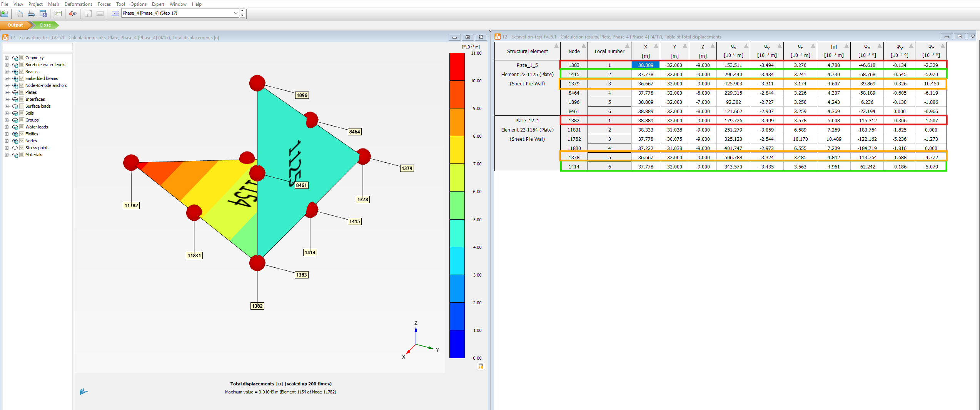The width and height of the screenshot is (980, 410).
Task: Maximize the total displacements plot window
Action: [467, 37]
